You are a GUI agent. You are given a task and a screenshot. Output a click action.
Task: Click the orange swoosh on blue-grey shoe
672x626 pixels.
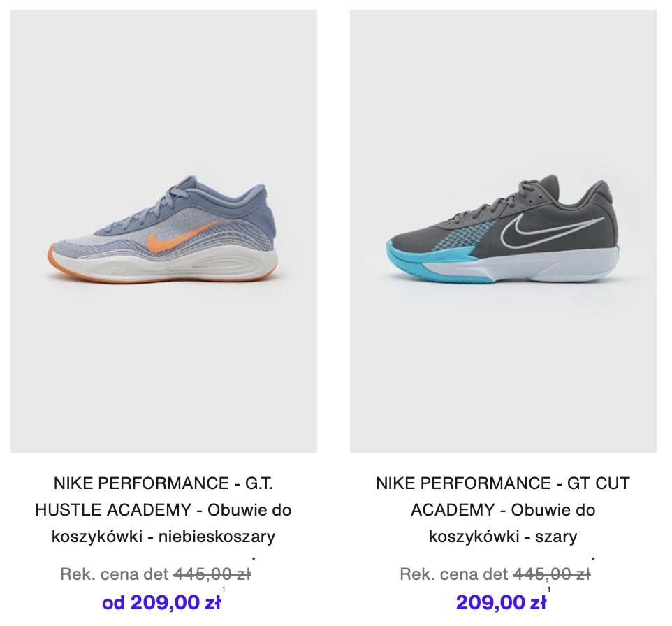click(182, 241)
